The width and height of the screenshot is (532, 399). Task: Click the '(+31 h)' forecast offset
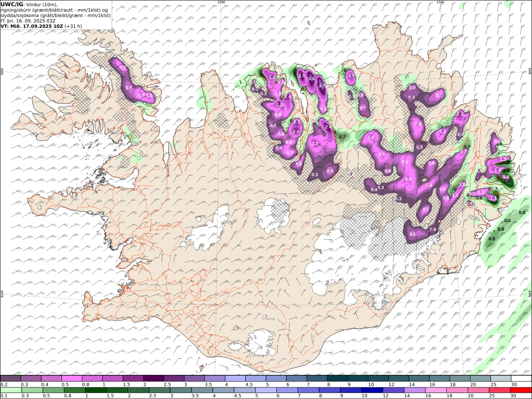pos(73,26)
